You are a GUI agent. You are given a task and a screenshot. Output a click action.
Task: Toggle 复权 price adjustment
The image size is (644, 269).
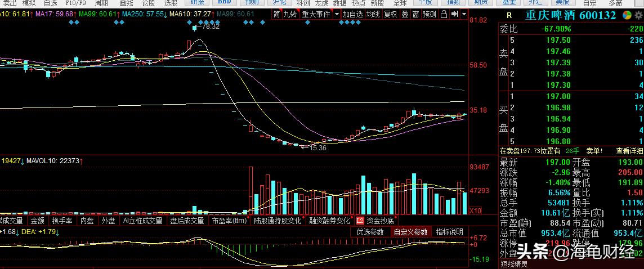(390, 15)
